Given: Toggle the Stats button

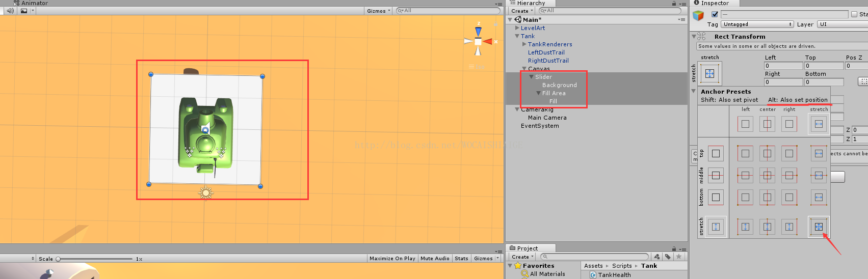Looking at the screenshot, I should click(x=461, y=259).
